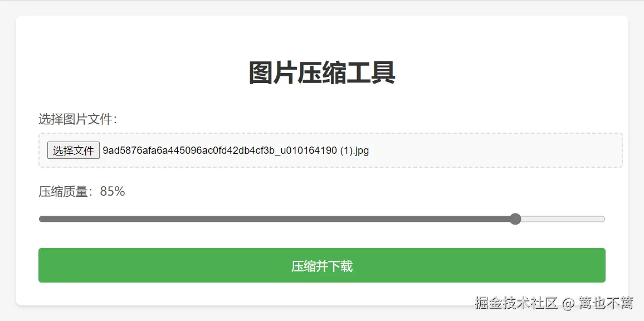644x321 pixels.
Task: Click the 篱也不篱 author name watermark
Action: (606, 303)
